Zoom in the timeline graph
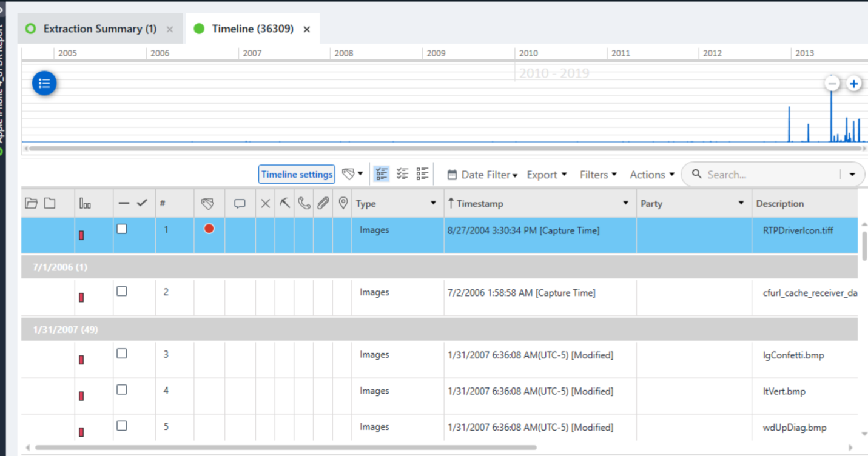This screenshot has height=456, width=868. pyautogui.click(x=853, y=84)
